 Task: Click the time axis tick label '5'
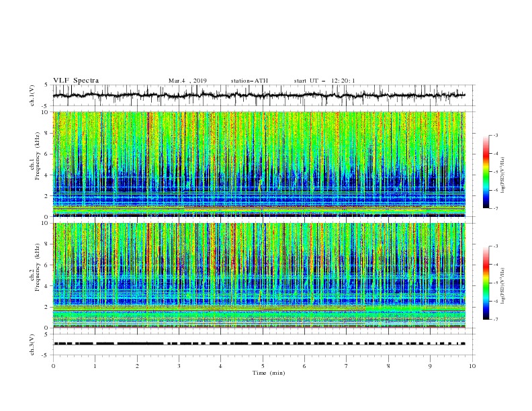263,366
